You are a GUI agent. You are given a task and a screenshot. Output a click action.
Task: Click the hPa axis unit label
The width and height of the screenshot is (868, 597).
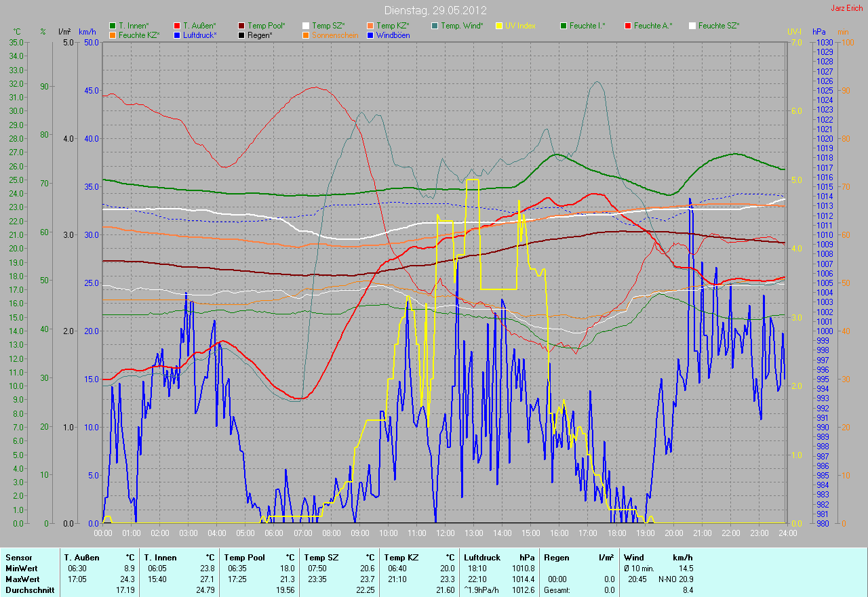point(820,32)
